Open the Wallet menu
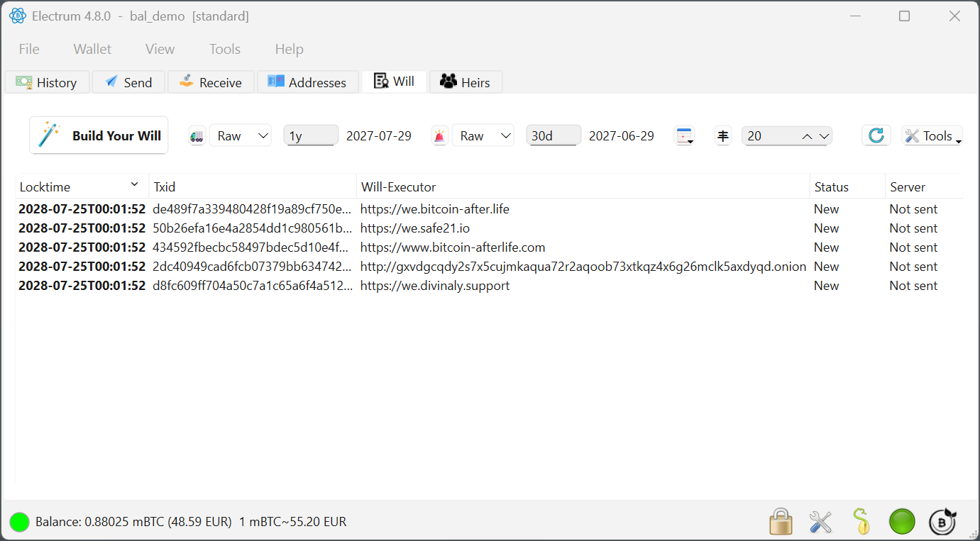 pos(92,49)
